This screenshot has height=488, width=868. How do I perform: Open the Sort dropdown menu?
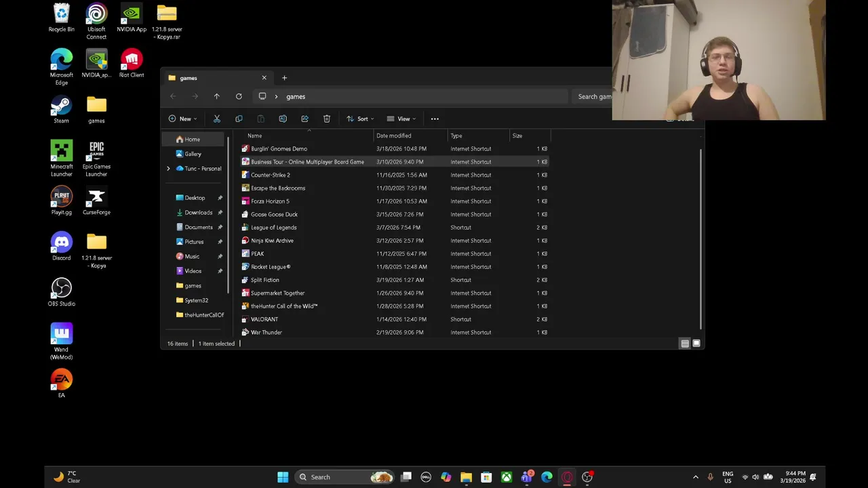point(360,119)
